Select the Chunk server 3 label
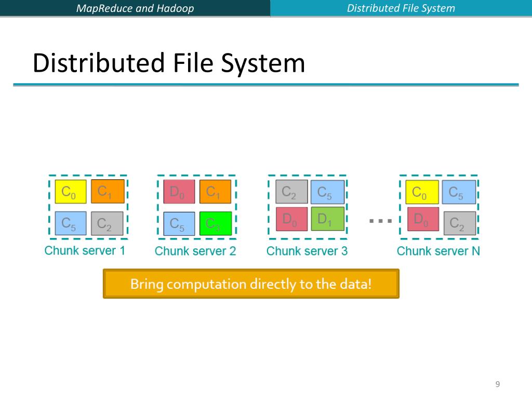 307,251
